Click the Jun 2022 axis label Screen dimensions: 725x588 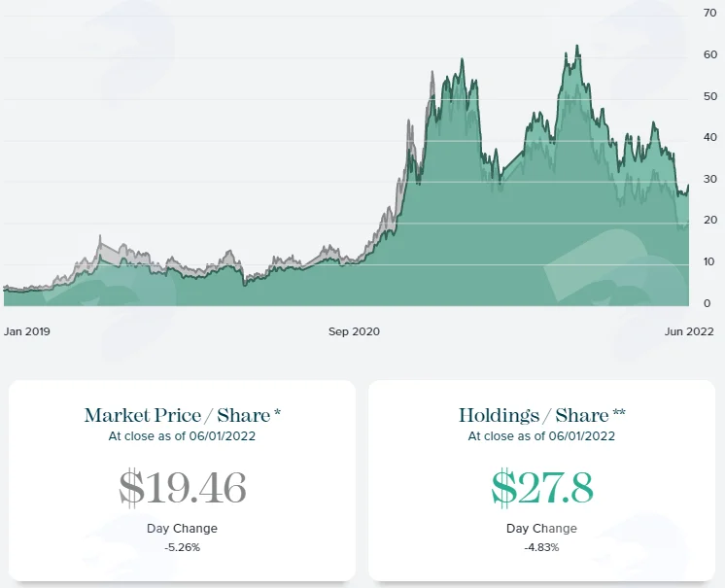point(689,331)
